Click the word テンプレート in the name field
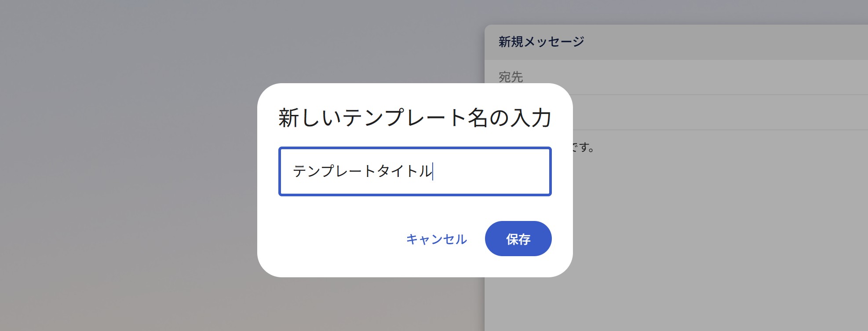 coord(334,171)
